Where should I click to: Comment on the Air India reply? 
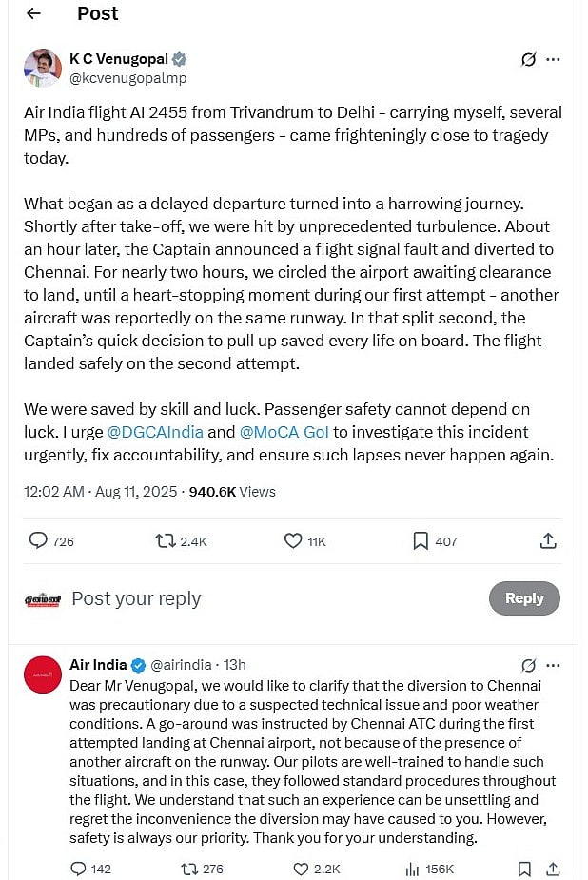point(78,869)
